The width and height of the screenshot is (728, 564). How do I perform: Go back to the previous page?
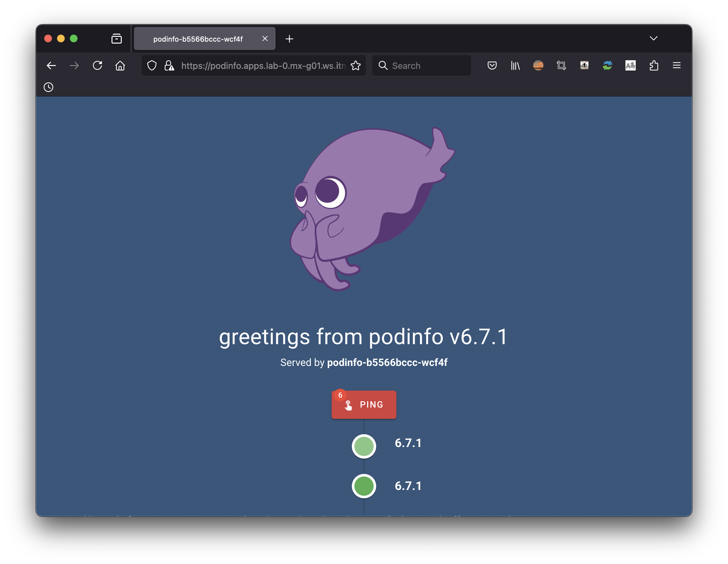(51, 66)
